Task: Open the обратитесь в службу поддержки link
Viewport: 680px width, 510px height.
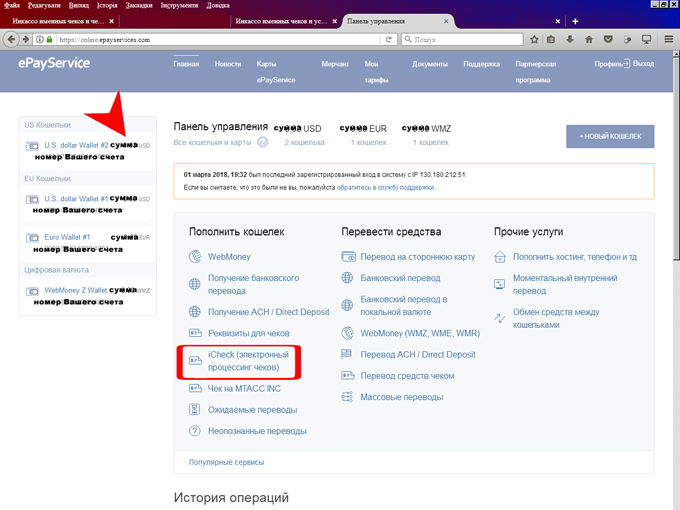Action: (386, 187)
